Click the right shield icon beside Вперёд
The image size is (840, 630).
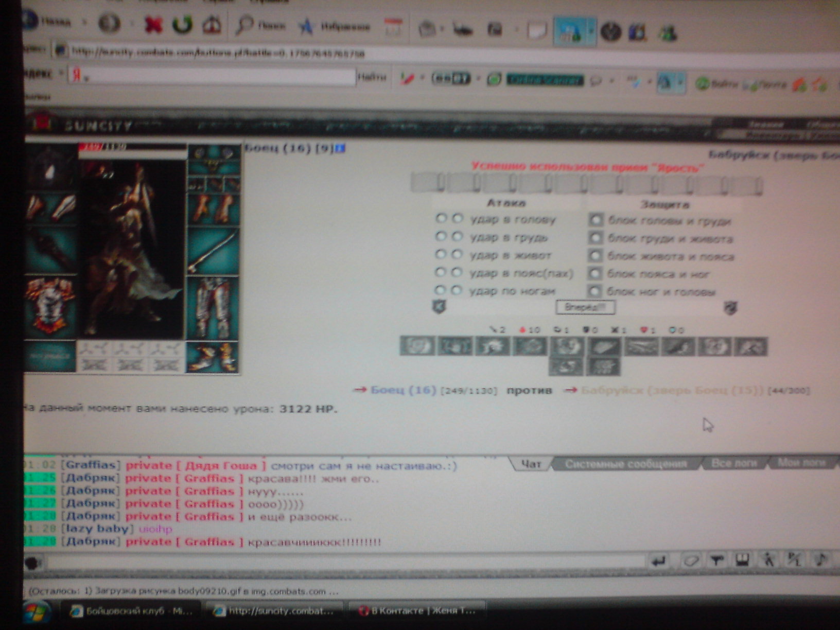pyautogui.click(x=730, y=308)
